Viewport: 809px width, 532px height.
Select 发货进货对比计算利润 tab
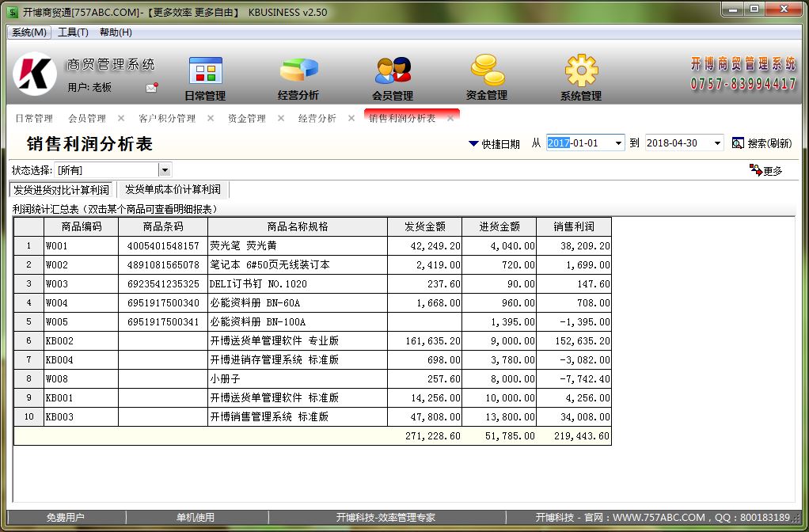[62, 190]
